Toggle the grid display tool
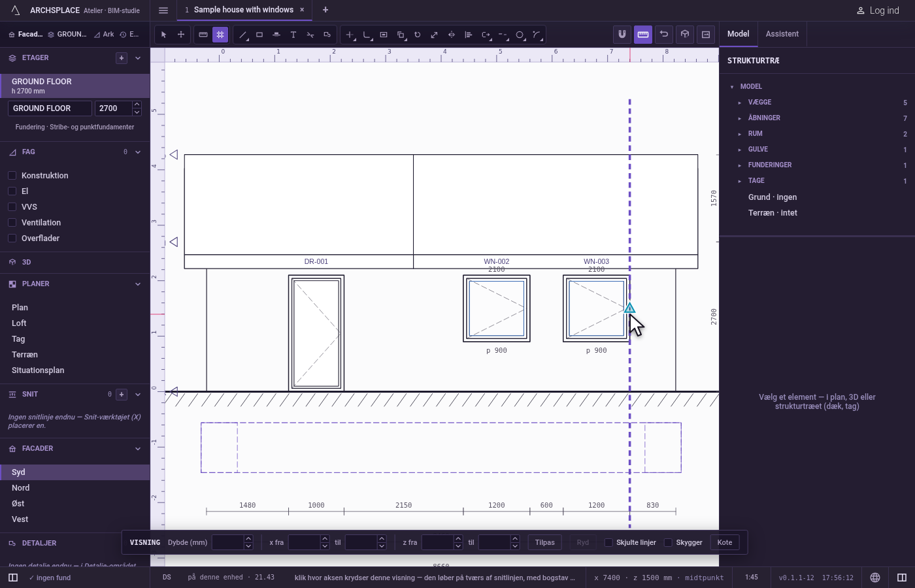 tap(220, 35)
